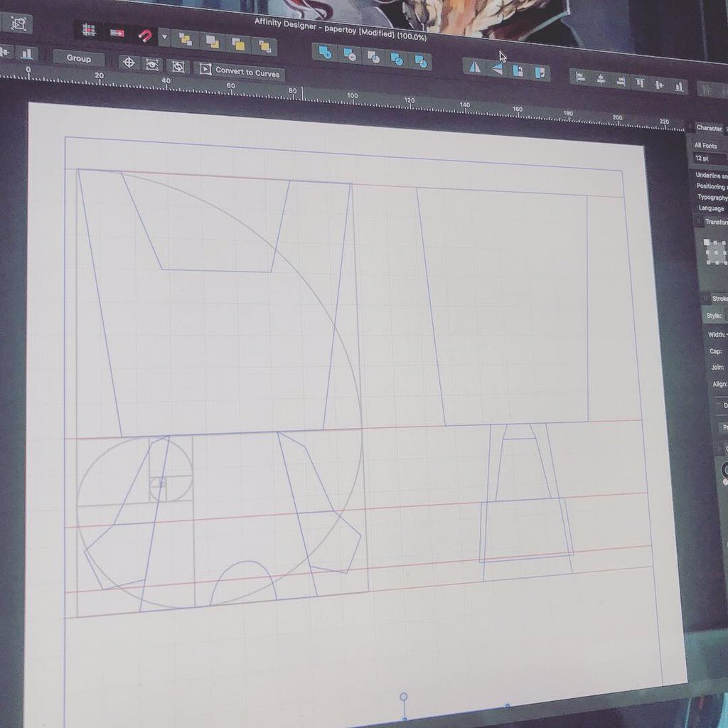Click the cycle selection box icon

pyautogui.click(x=178, y=67)
